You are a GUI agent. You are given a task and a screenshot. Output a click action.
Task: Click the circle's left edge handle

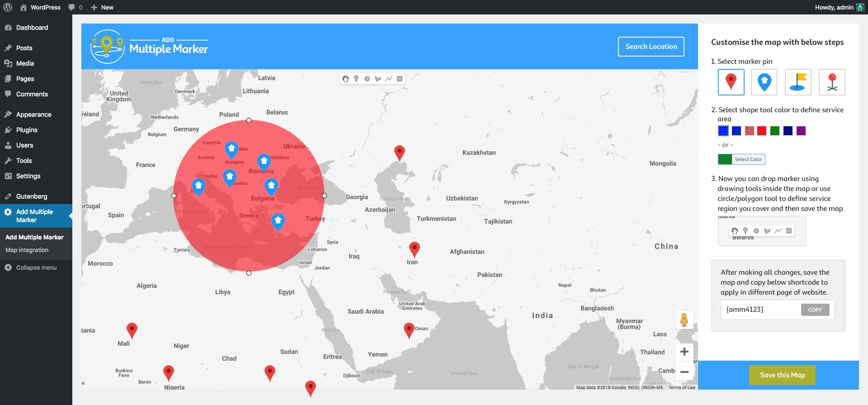[174, 196]
